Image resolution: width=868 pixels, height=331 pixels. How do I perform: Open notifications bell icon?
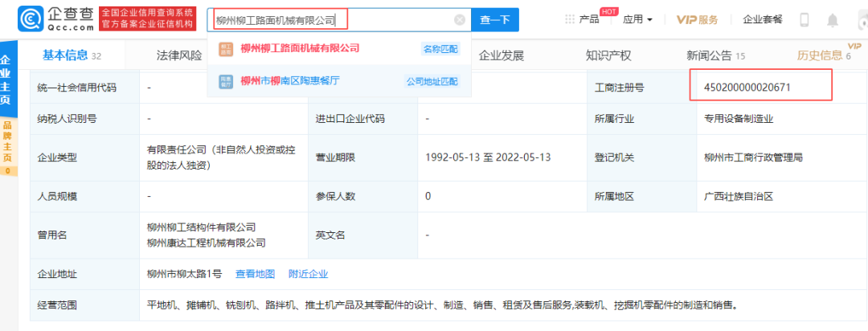coord(833,20)
